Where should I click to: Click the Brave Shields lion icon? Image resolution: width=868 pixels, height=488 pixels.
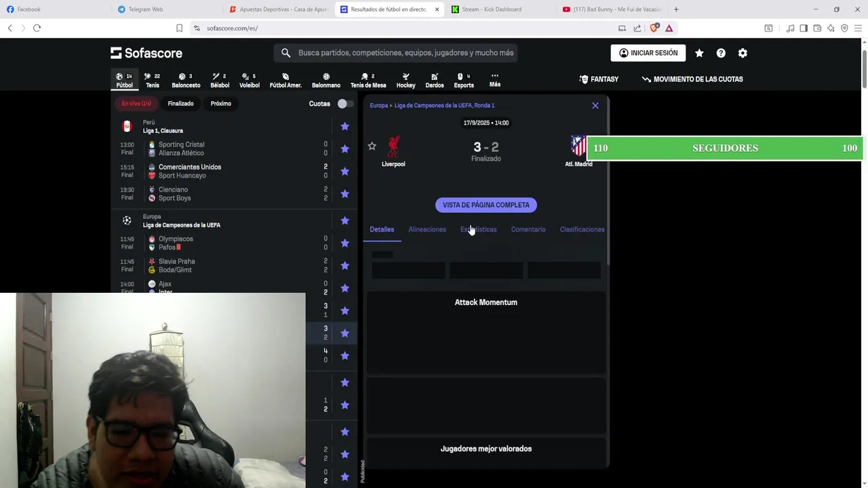click(x=654, y=28)
